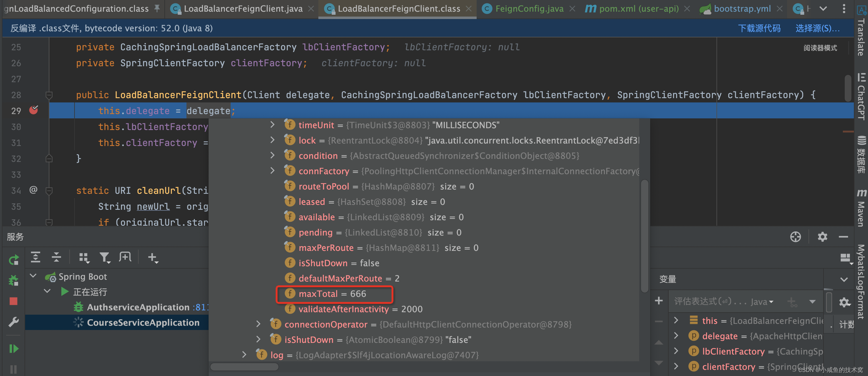Rerun the service with green rerun icon
This screenshot has width=868, height=376.
pyautogui.click(x=14, y=260)
